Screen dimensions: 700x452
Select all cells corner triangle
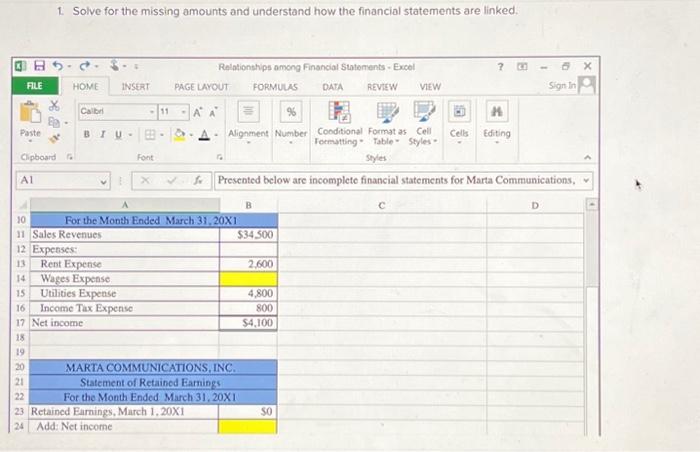click(22, 205)
